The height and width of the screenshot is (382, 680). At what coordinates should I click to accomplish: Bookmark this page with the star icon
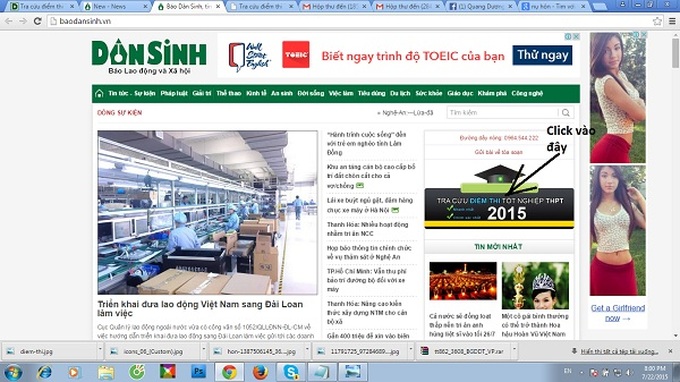(657, 21)
